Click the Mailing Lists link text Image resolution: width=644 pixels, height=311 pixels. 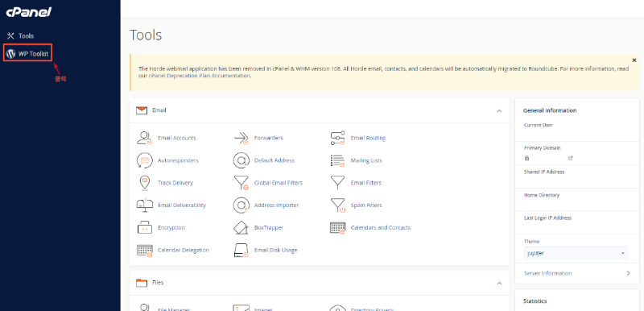(366, 160)
